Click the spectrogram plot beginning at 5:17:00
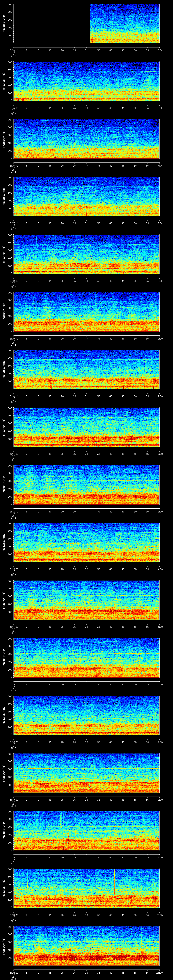 point(87,773)
